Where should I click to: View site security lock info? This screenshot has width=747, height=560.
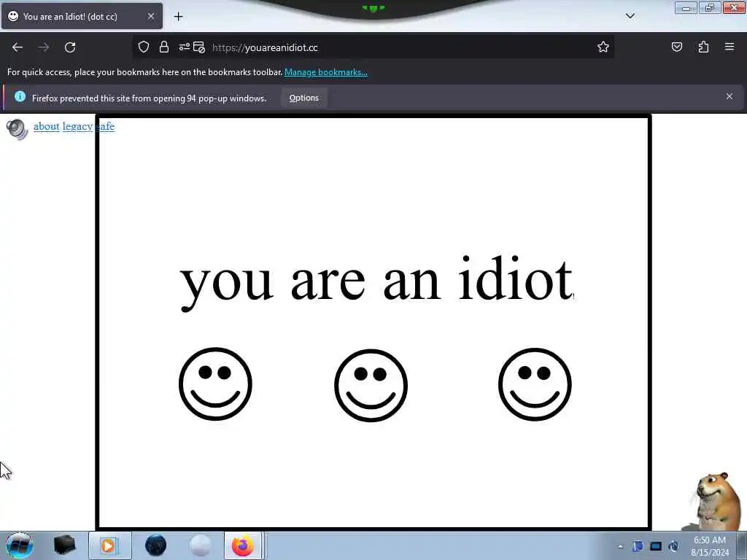tap(164, 47)
